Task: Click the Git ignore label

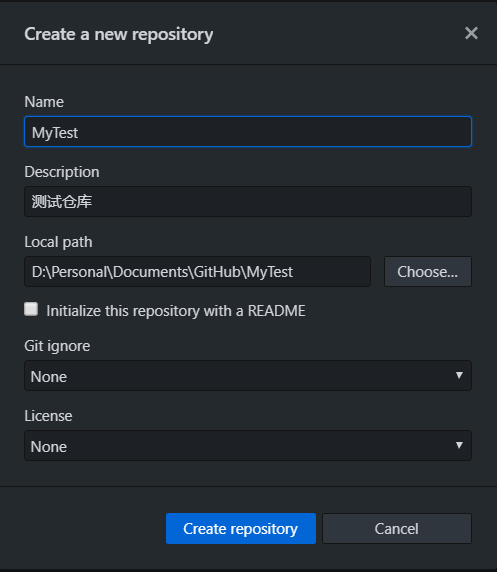Action: pos(57,346)
